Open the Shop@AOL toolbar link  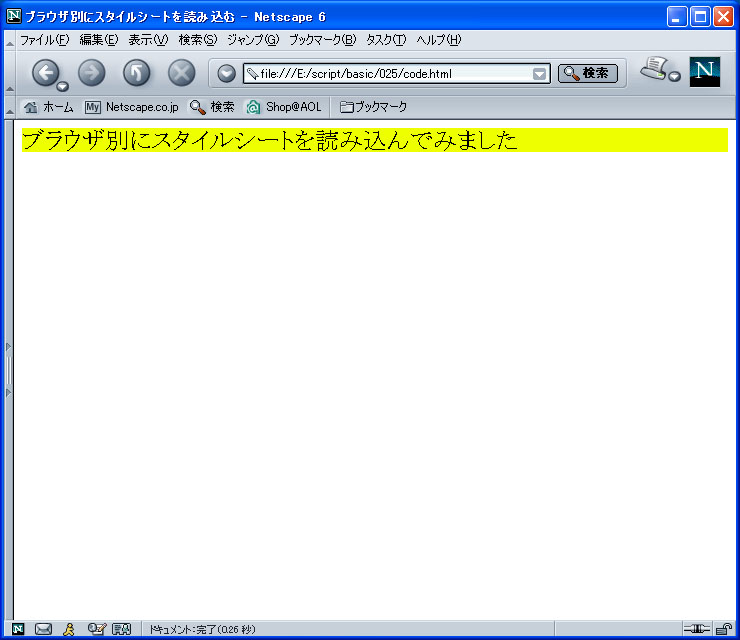(x=284, y=107)
